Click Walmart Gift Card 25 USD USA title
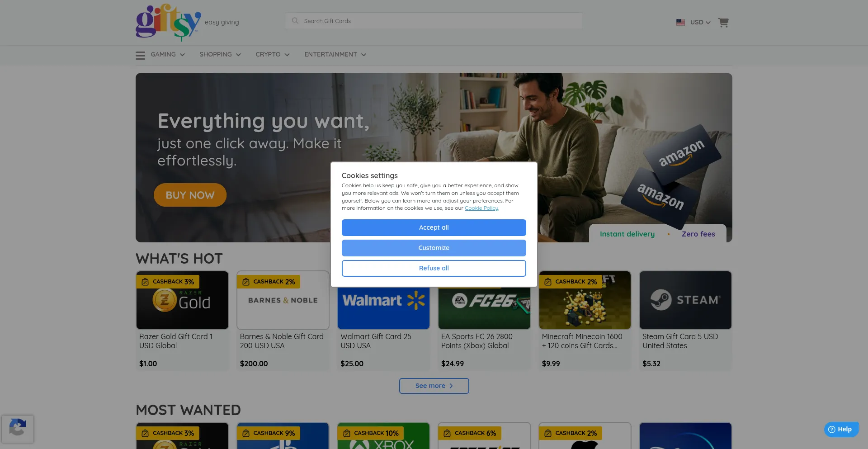The image size is (868, 449). (376, 341)
